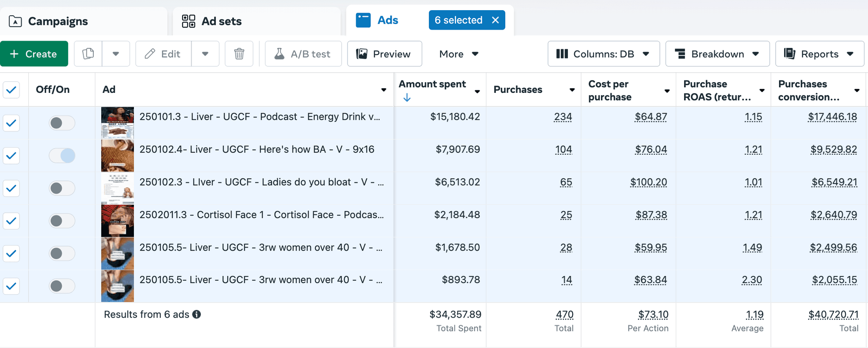Expand the Breakdown dropdown

tap(717, 54)
